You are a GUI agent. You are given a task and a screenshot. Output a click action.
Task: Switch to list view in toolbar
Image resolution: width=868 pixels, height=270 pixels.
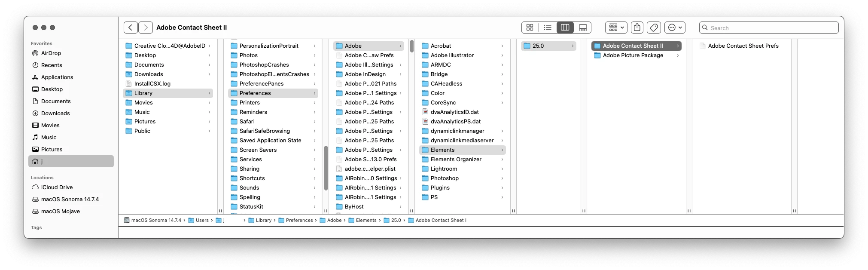coord(548,28)
